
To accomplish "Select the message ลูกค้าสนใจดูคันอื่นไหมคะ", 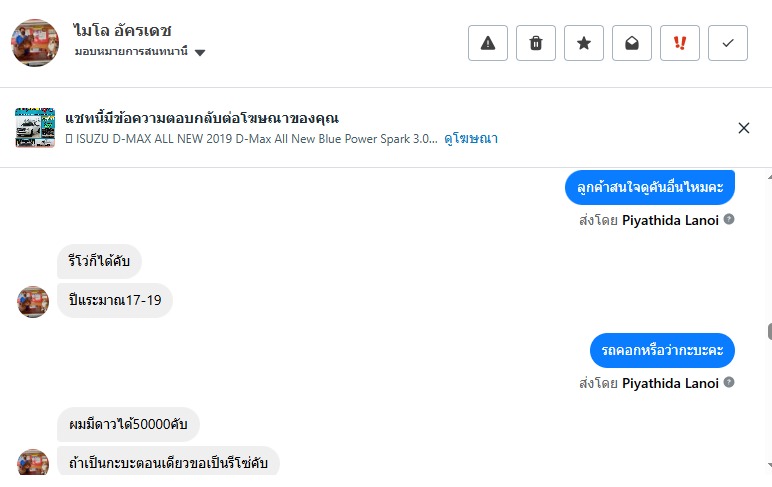I will click(649, 187).
